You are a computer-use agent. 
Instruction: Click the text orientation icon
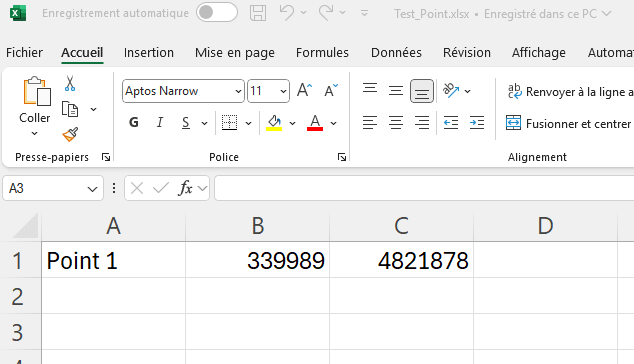click(451, 90)
